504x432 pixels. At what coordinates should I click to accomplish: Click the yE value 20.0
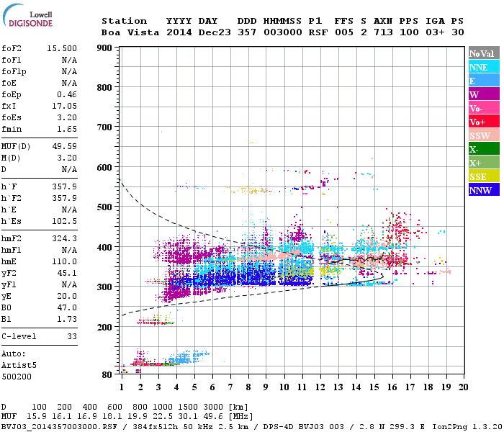67,297
